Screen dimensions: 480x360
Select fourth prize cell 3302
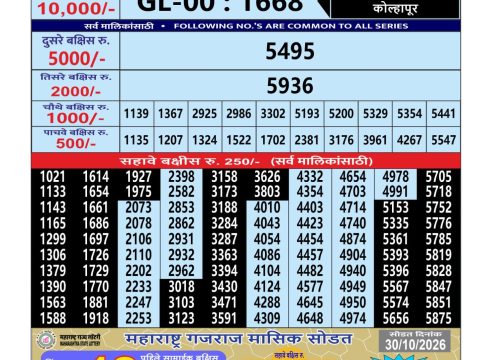pos(273,114)
